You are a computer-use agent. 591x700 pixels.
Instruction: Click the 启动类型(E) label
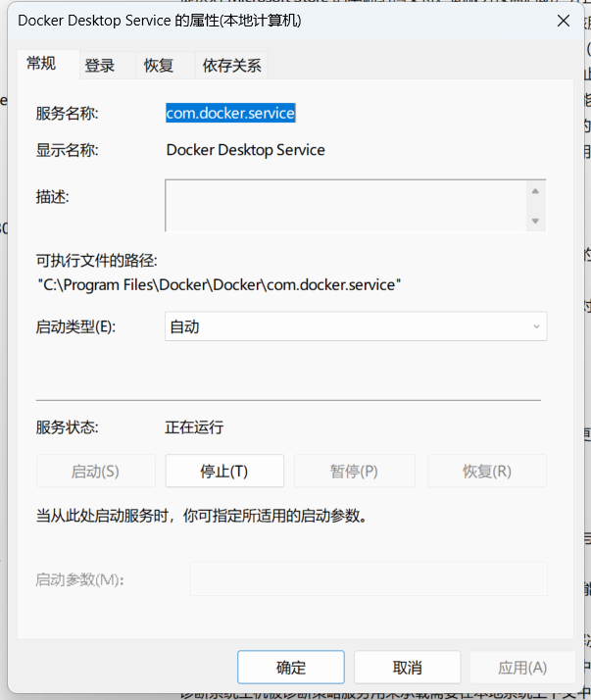click(x=75, y=326)
